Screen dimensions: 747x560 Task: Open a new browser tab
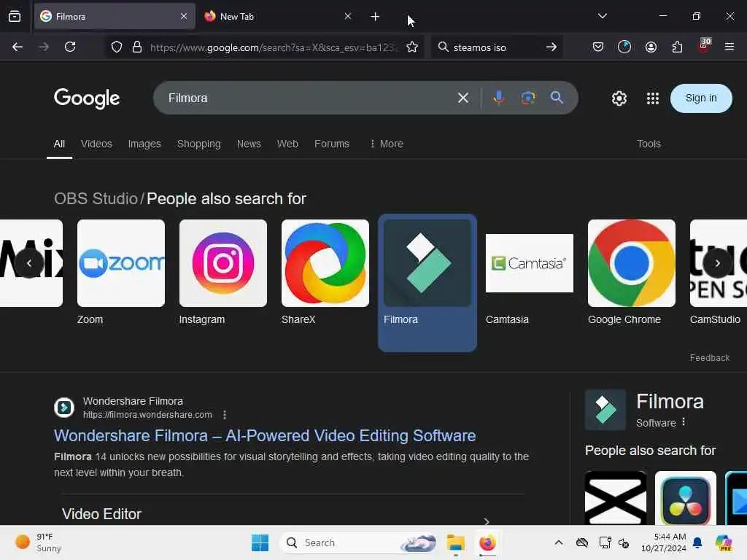pos(376,17)
